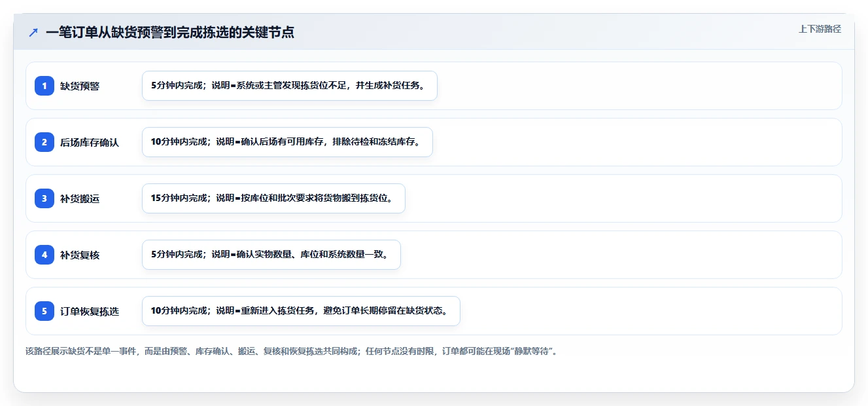The width and height of the screenshot is (868, 406).
Task: Select step number 3 badge
Action: coord(44,198)
